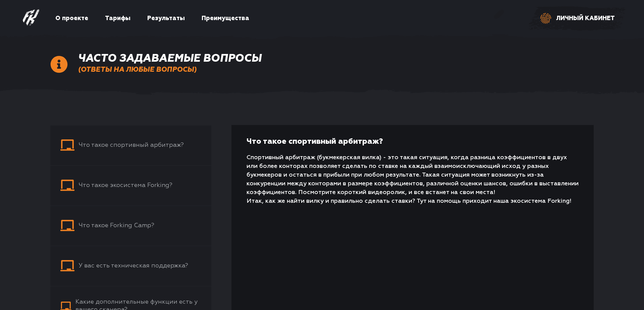Click the 'ЧАСТО ЗАДАВАЕМЫЕ ВОПРОСЫ' heading

170,58
